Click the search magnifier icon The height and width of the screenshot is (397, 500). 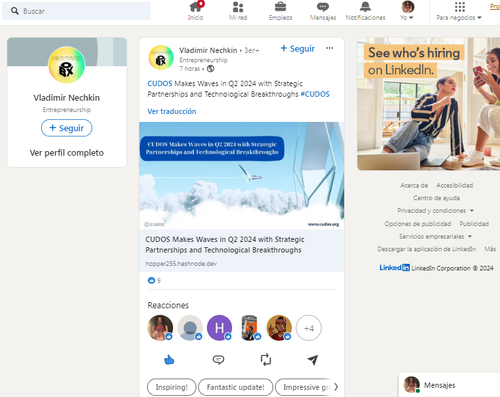[x=15, y=11]
